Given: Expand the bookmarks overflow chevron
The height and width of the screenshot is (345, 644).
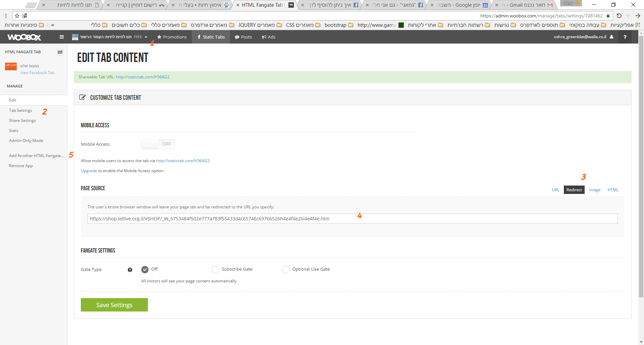Looking at the screenshot, I should click(53, 25).
